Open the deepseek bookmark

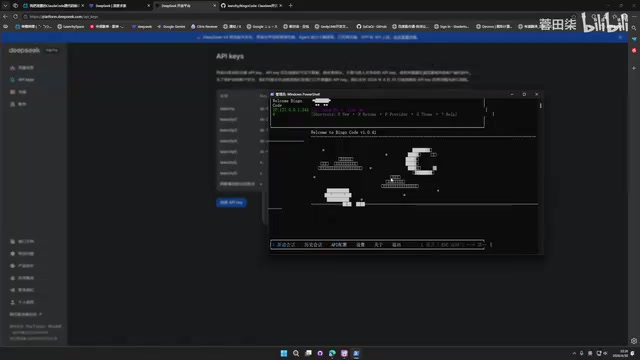click(142, 27)
